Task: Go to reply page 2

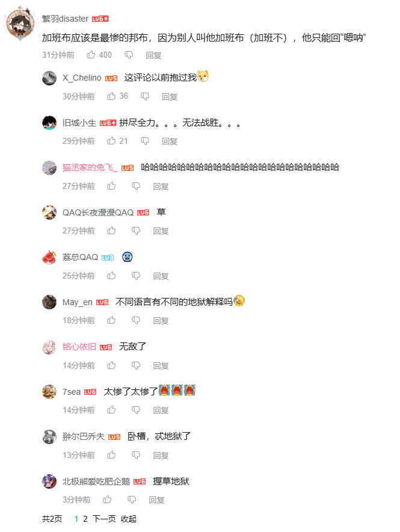Action: 85,519
